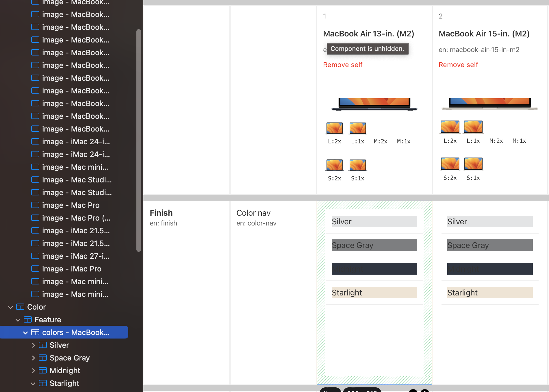Image resolution: width=549 pixels, height=392 pixels.
Task: Expand the Silver tree node
Action: click(33, 345)
